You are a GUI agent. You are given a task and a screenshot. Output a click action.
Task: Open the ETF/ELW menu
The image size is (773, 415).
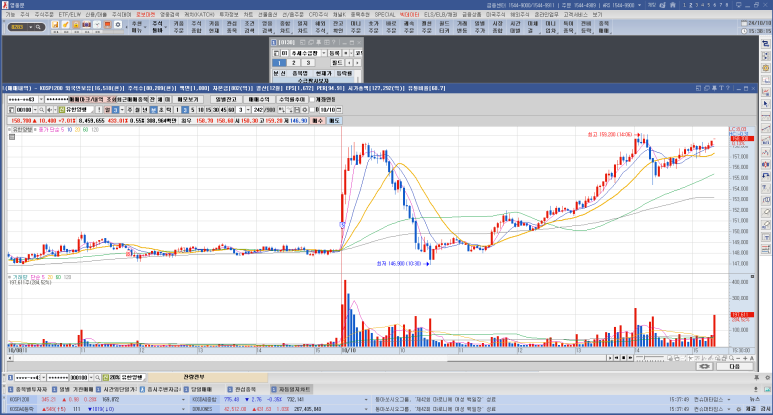click(x=70, y=15)
